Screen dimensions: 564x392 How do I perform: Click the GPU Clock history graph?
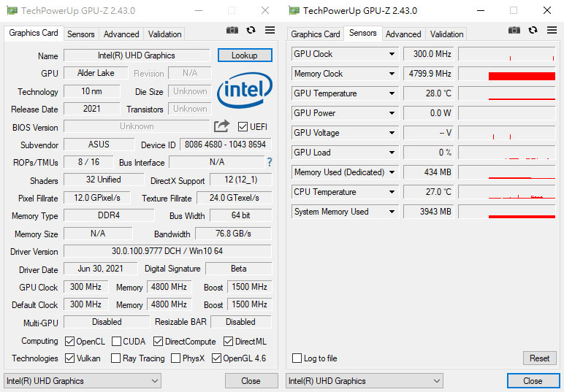point(507,54)
